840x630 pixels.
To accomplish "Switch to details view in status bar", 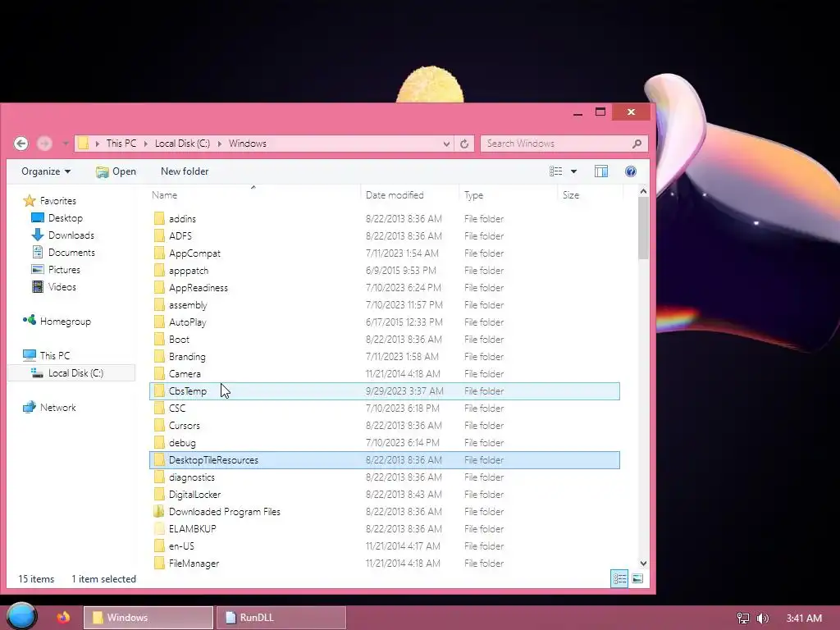I will pos(619,578).
